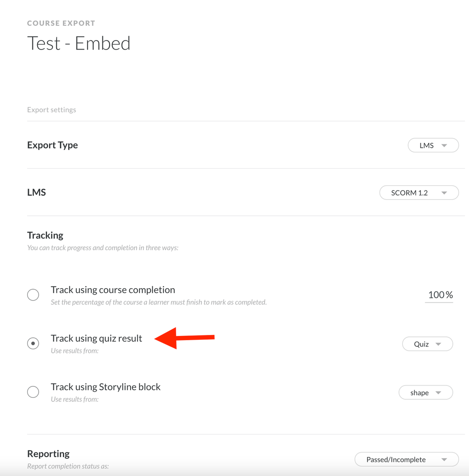Open the shape Storyline block dropdown

[x=425, y=393]
